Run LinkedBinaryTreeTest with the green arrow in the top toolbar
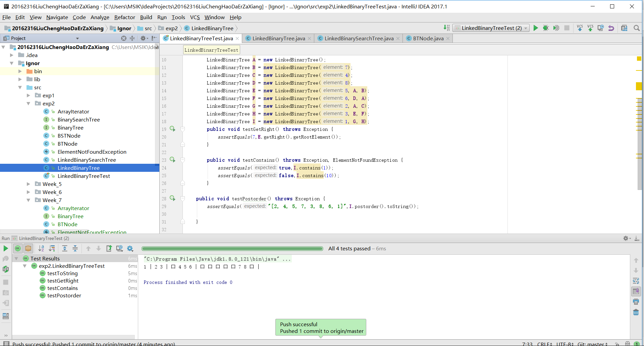 (x=536, y=28)
